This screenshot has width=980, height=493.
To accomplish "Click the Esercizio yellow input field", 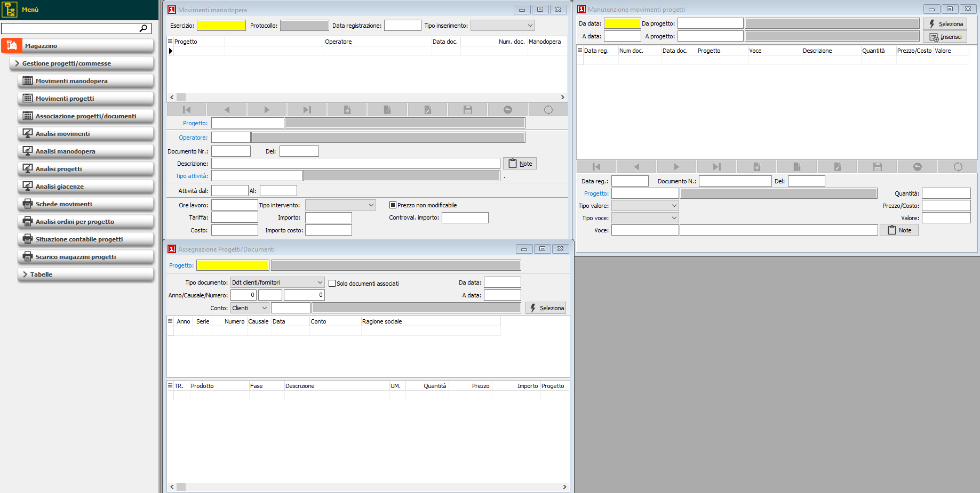I will [x=221, y=25].
